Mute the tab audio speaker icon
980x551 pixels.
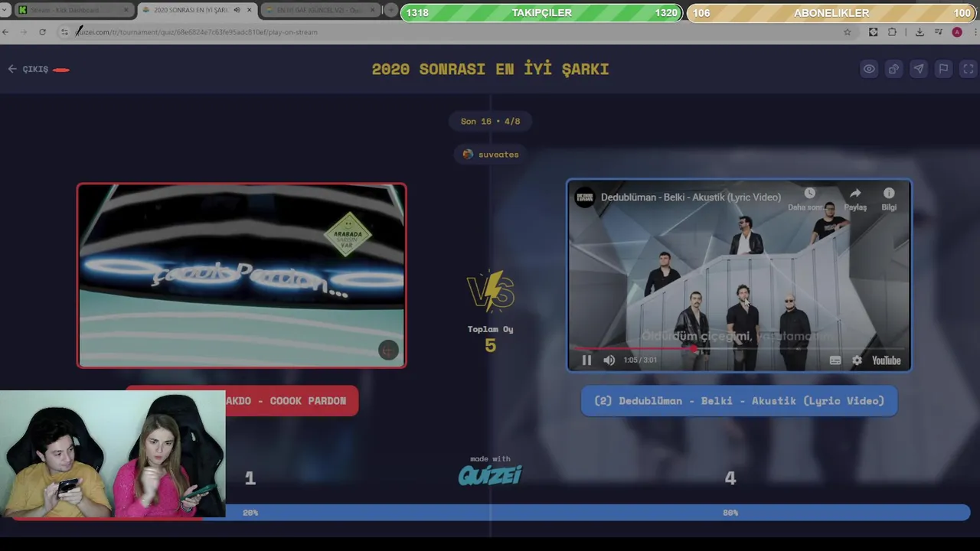(236, 10)
